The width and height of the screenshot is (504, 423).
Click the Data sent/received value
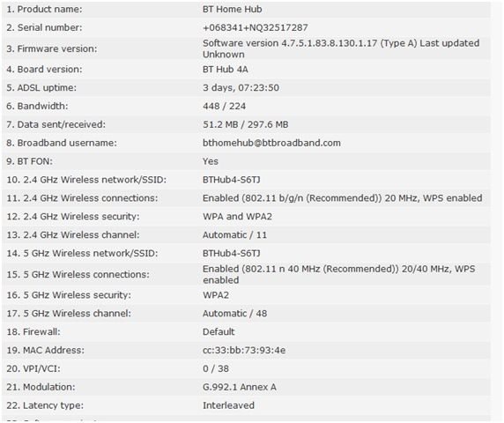click(x=246, y=124)
